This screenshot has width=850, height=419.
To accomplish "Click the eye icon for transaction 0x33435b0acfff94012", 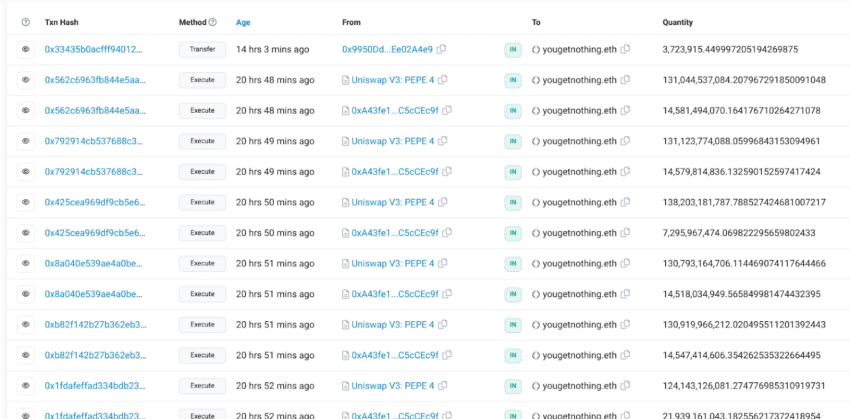I will pos(25,49).
